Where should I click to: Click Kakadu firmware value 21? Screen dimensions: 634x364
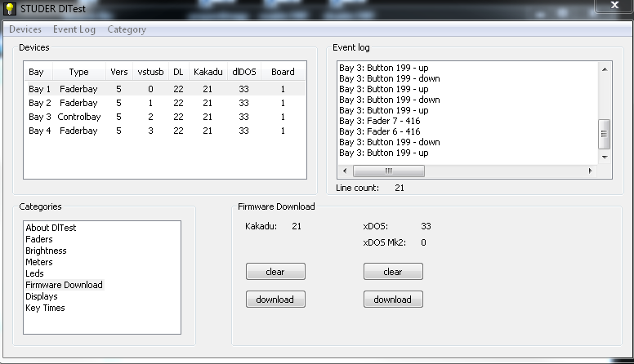pyautogui.click(x=297, y=226)
